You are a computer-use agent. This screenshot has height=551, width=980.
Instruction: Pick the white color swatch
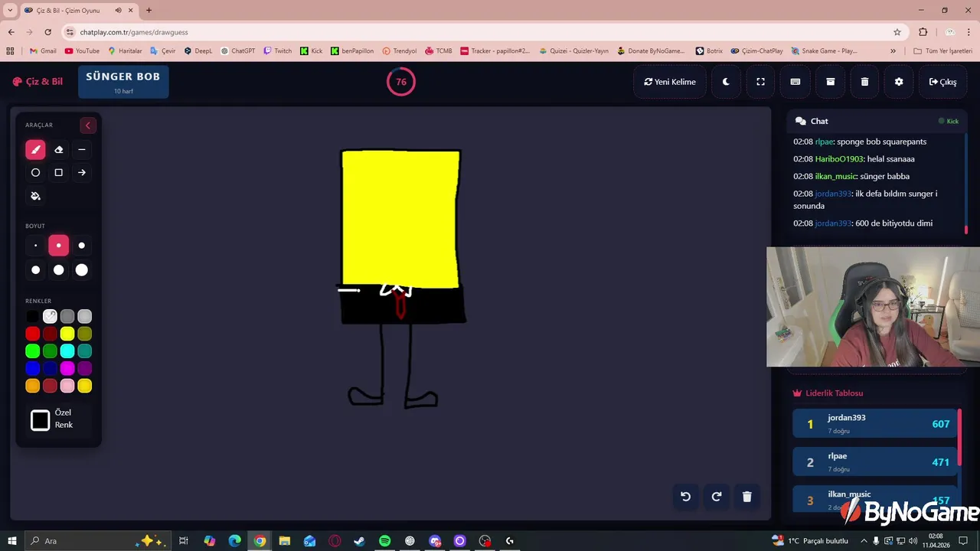50,316
